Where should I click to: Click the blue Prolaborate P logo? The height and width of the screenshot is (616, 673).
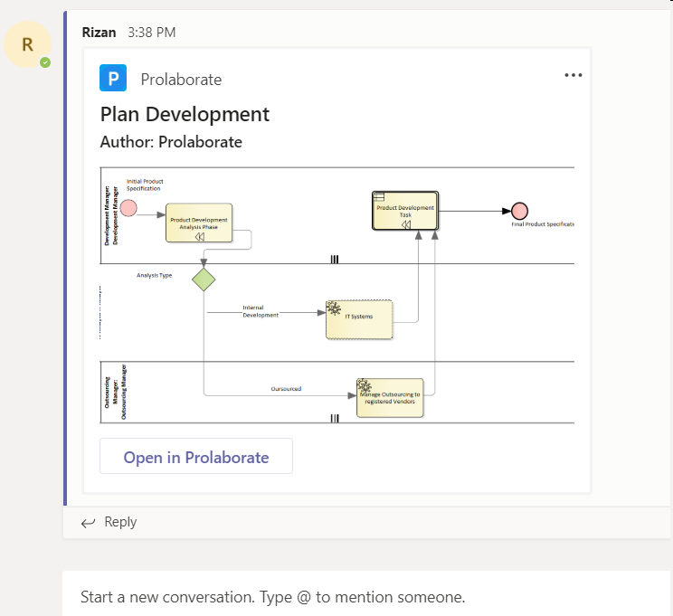(113, 80)
